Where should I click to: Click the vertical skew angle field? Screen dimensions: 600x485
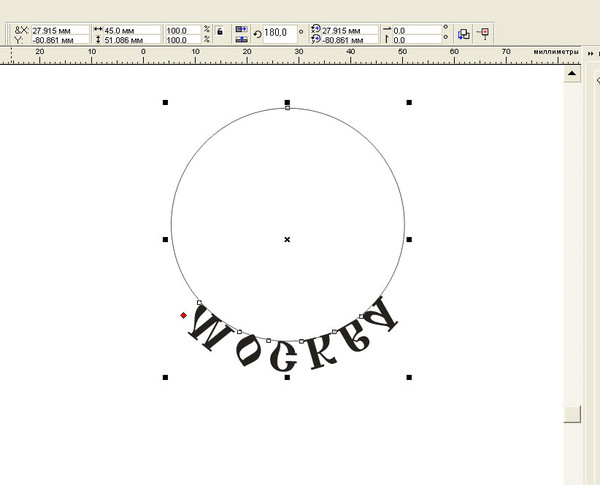click(417, 40)
